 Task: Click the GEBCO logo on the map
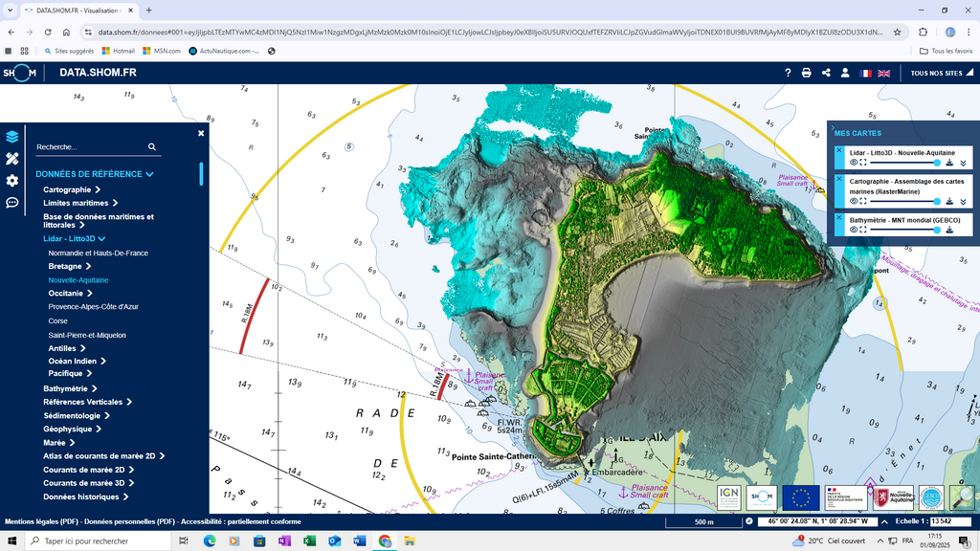click(930, 497)
